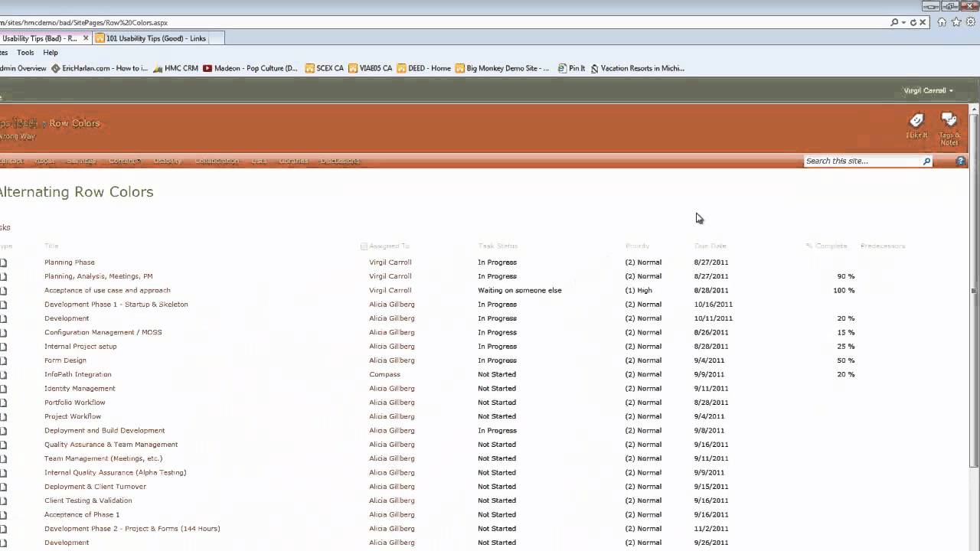Close the Usability Tips (Bad) tab

(86, 38)
